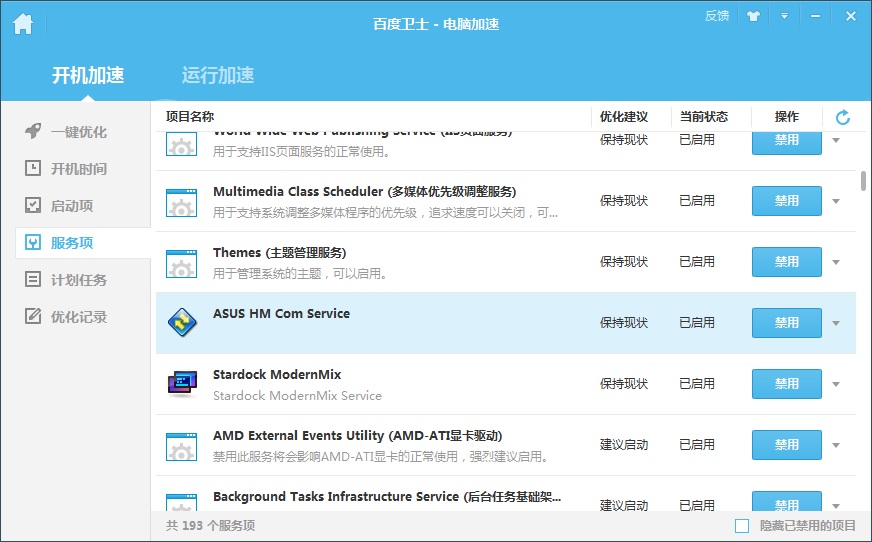Viewport: 872px width, 542px height.
Task: Click 建议启动 in the AMD row
Action: (623, 445)
